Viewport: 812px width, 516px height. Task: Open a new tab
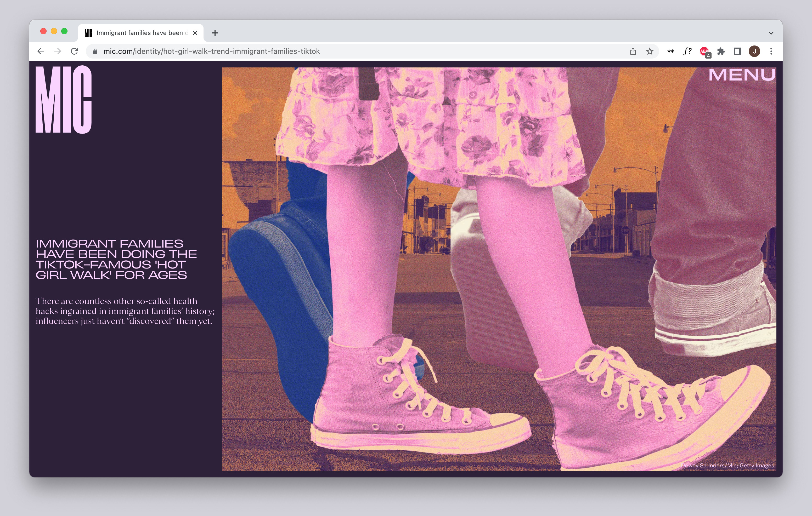click(x=215, y=33)
